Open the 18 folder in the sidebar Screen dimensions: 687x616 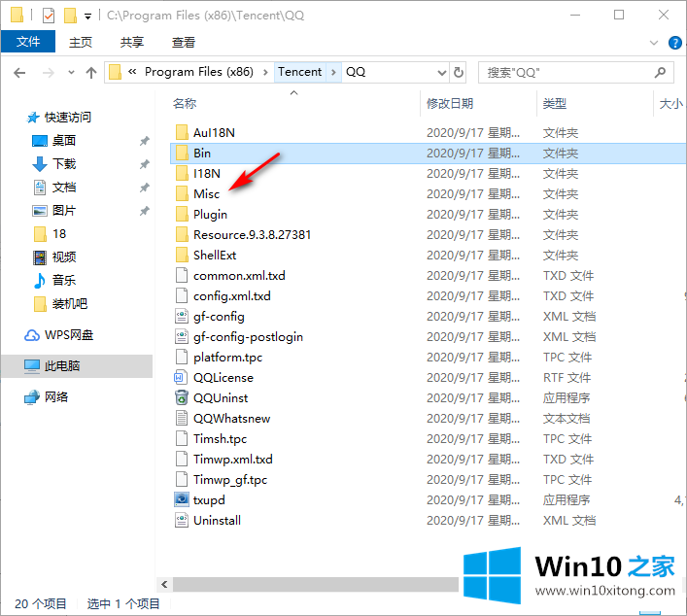point(59,234)
